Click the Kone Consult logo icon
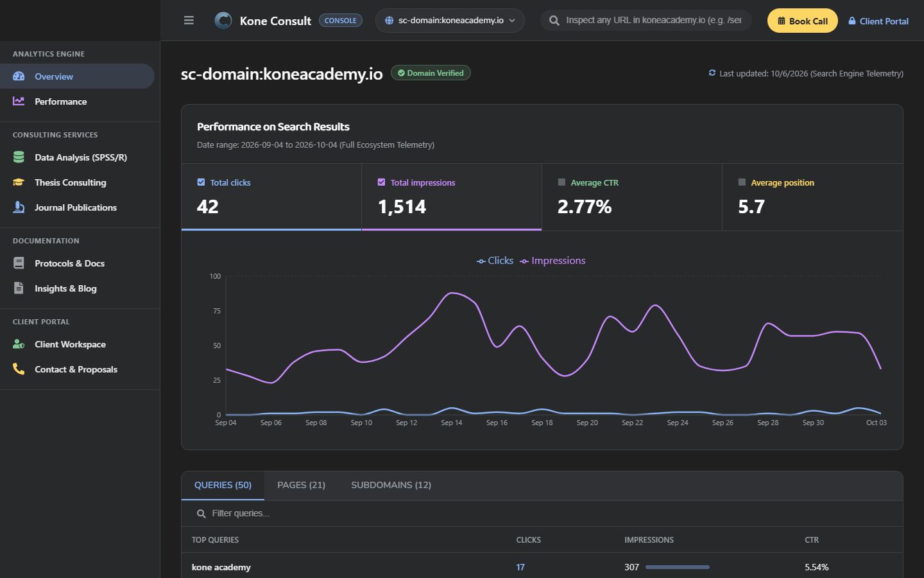The image size is (924, 578). (x=223, y=21)
